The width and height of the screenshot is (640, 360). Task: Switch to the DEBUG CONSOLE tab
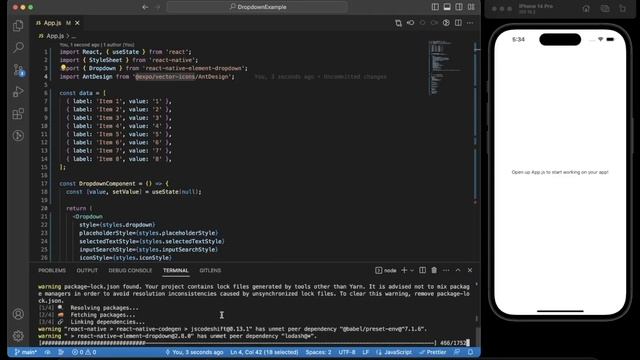click(130, 271)
